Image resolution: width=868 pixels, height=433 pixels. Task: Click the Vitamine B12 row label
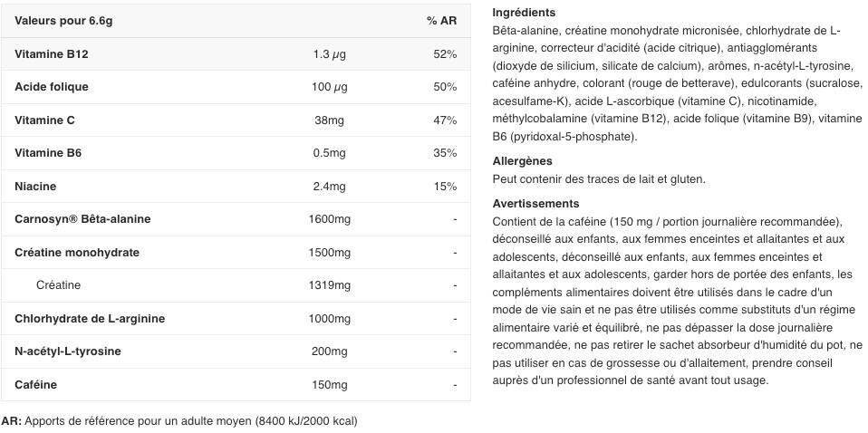click(51, 54)
